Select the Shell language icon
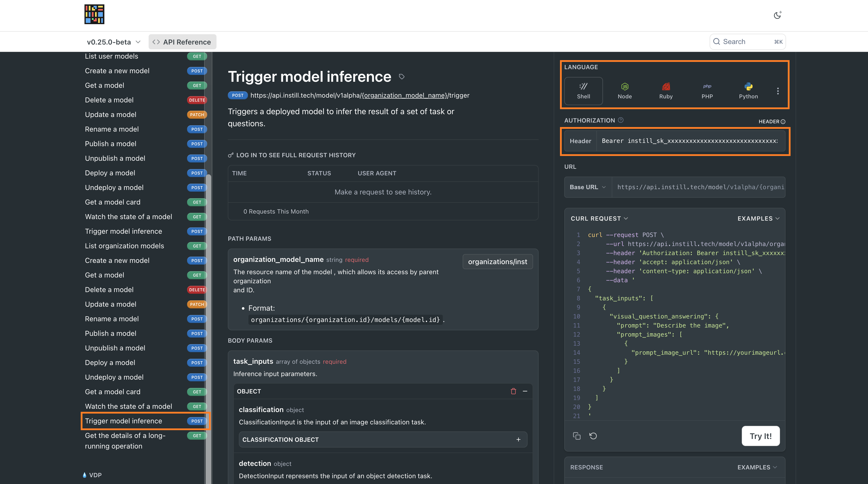The height and width of the screenshot is (484, 868). (583, 91)
